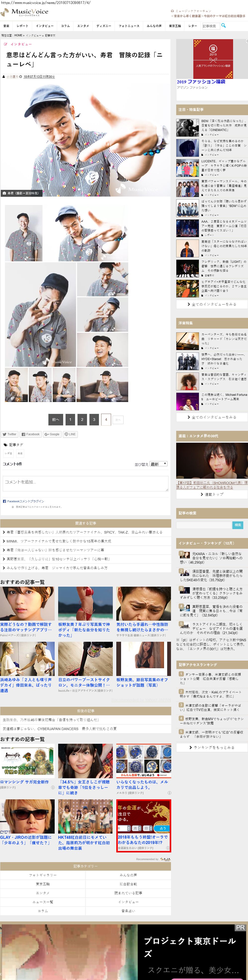Open カーペンターズ article thumbnail
Image resolution: width=248 pixels, height=980 pixels.
point(188,341)
